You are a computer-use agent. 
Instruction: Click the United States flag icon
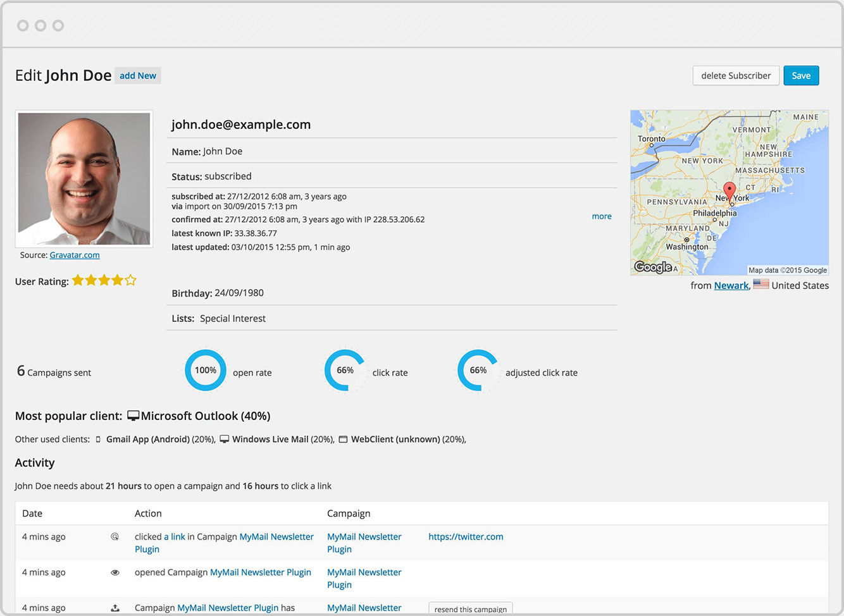pos(760,284)
